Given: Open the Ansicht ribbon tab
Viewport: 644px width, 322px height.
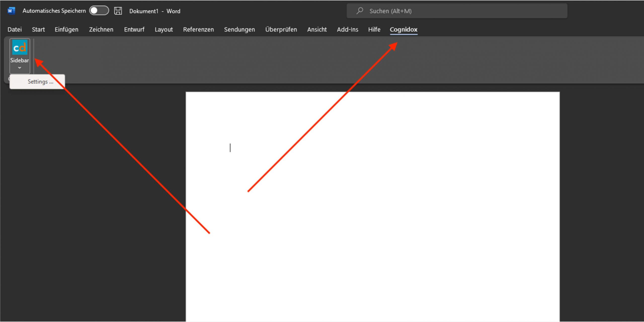Looking at the screenshot, I should click(x=317, y=29).
